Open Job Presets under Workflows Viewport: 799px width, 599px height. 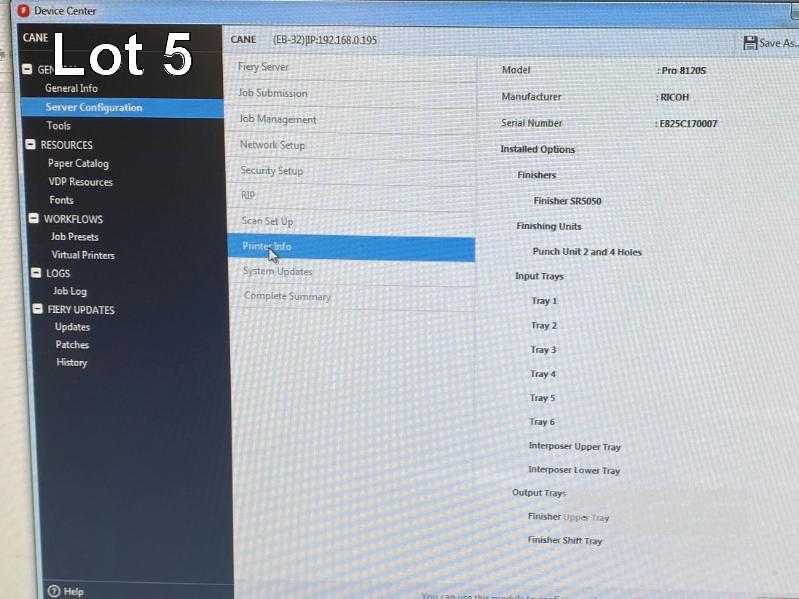[x=74, y=237]
